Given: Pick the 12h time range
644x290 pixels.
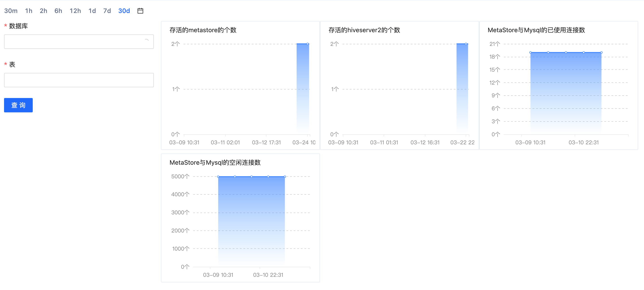Looking at the screenshot, I should pos(75,11).
